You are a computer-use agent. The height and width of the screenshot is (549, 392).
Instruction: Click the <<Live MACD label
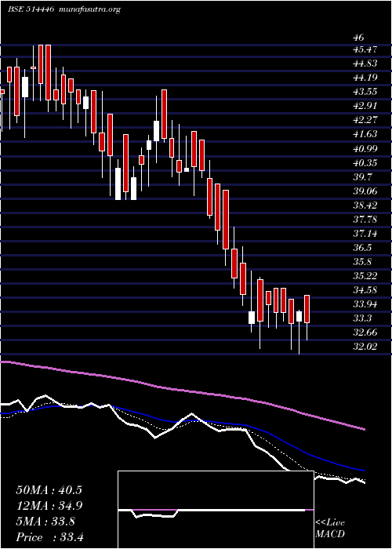(x=330, y=529)
